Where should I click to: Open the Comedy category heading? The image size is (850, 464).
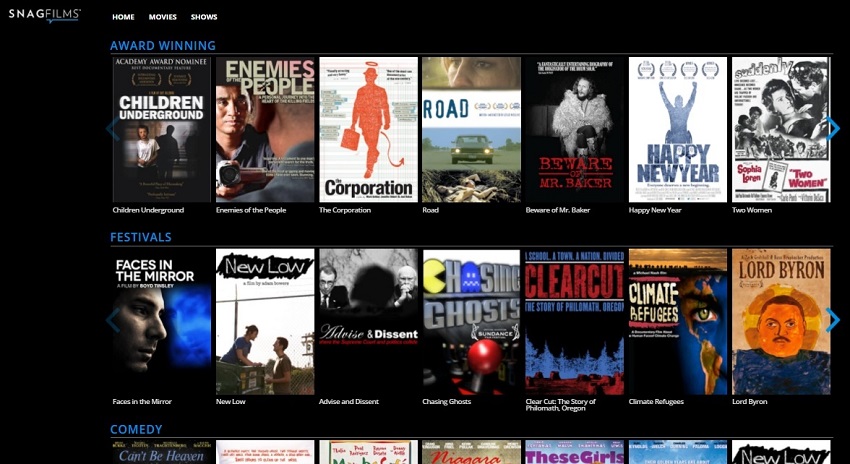(136, 429)
